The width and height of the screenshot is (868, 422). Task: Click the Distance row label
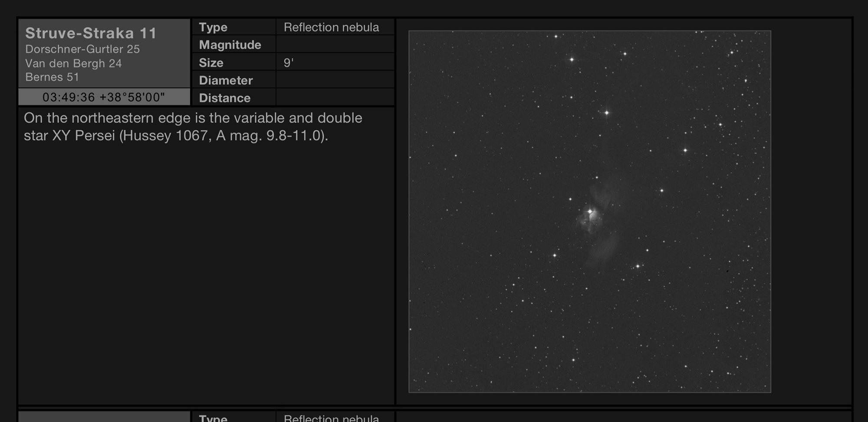[224, 98]
